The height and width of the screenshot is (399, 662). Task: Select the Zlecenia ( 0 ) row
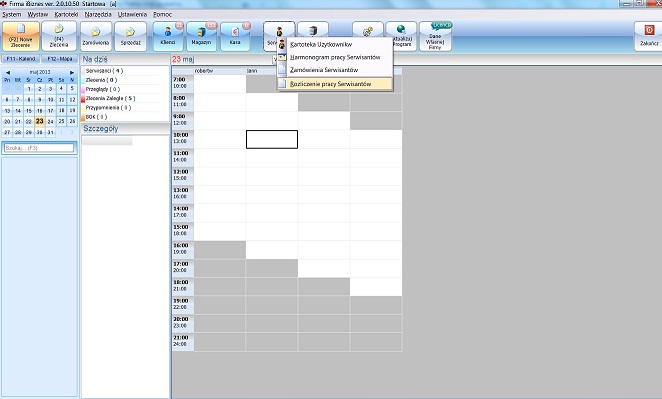pos(121,80)
